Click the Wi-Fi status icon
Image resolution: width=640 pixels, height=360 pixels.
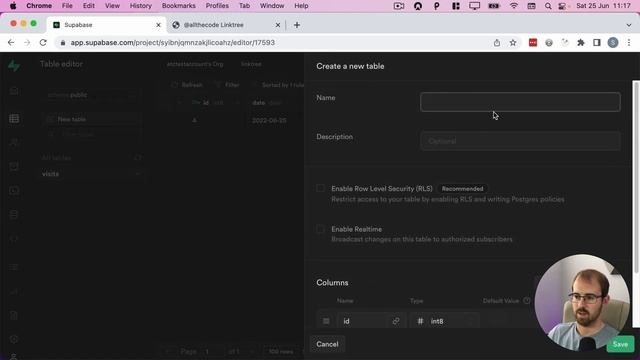(513, 6)
